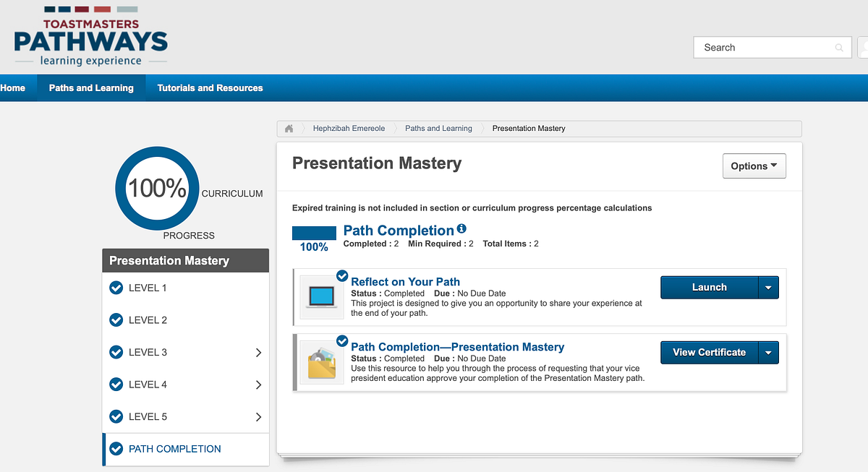The image size is (868, 472).
Task: Expand LEVEL 3 with its chevron
Action: click(x=258, y=353)
